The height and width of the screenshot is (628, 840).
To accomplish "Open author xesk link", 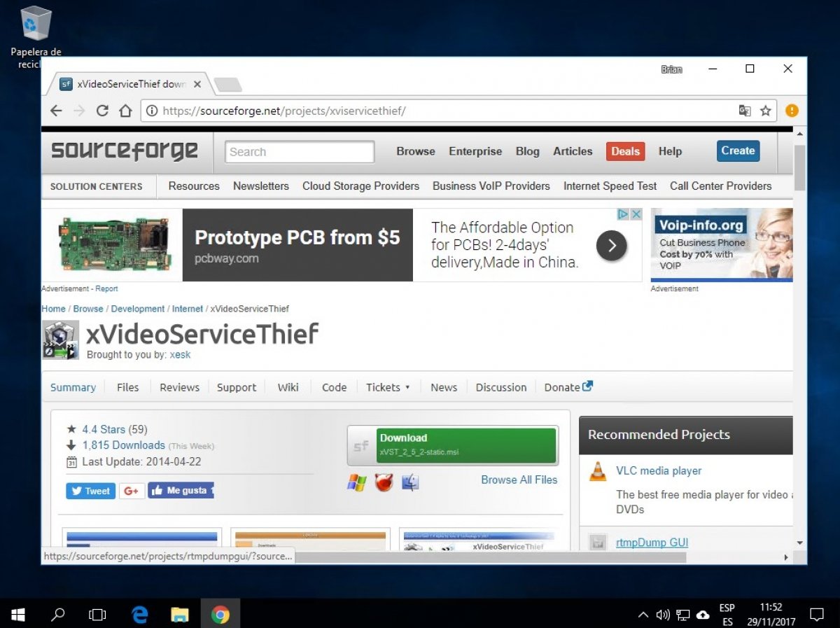I will pos(180,354).
